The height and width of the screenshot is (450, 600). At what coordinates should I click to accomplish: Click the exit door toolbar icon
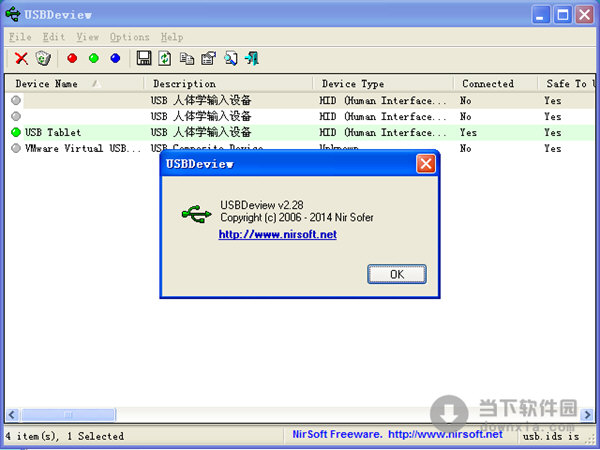click(x=252, y=59)
